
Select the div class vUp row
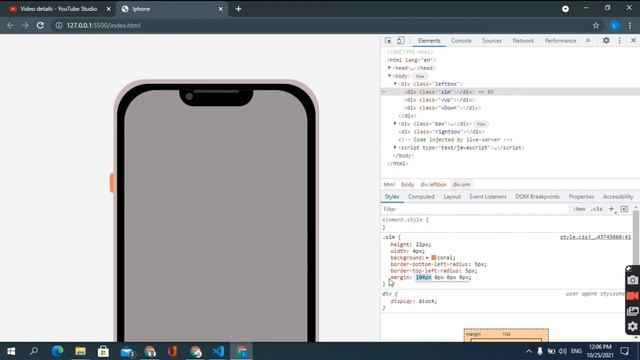point(440,100)
